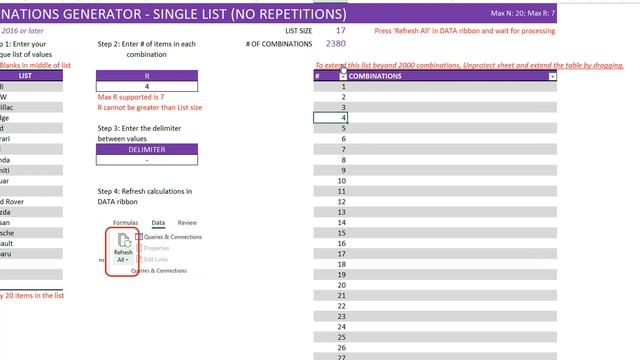The image size is (640, 360).
Task: Select the empty COMBINATIONS cell beside row 5
Action: [452, 129]
